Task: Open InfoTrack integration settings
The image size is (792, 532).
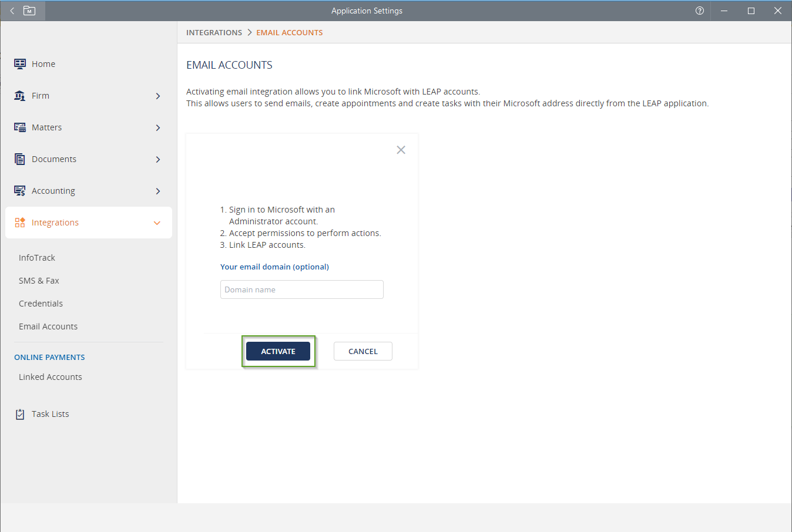Action: [x=37, y=258]
